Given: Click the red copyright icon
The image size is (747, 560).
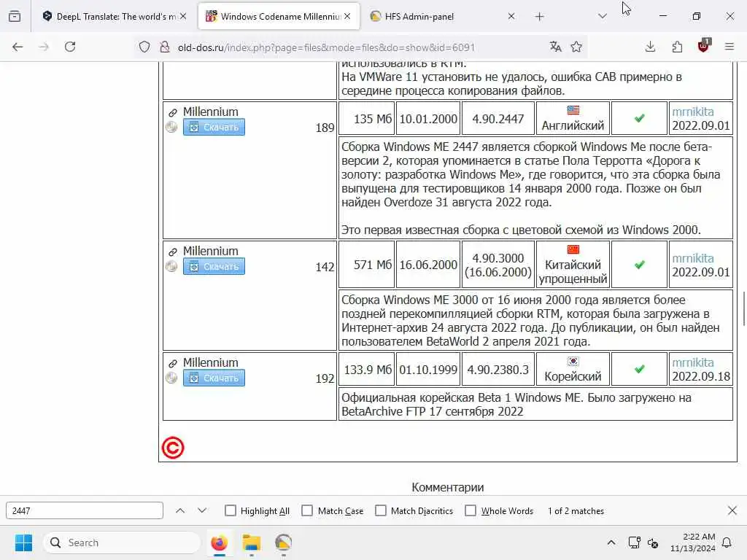Looking at the screenshot, I should pos(172,448).
